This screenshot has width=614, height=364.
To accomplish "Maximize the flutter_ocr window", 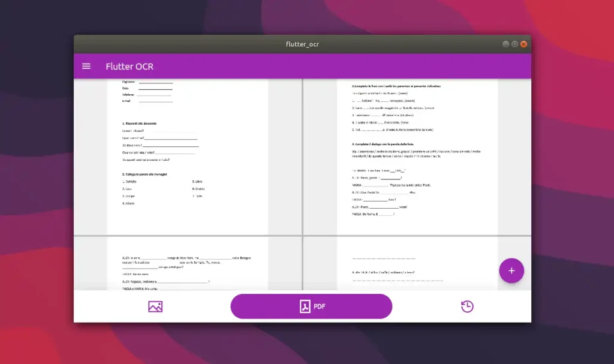I will 514,44.
